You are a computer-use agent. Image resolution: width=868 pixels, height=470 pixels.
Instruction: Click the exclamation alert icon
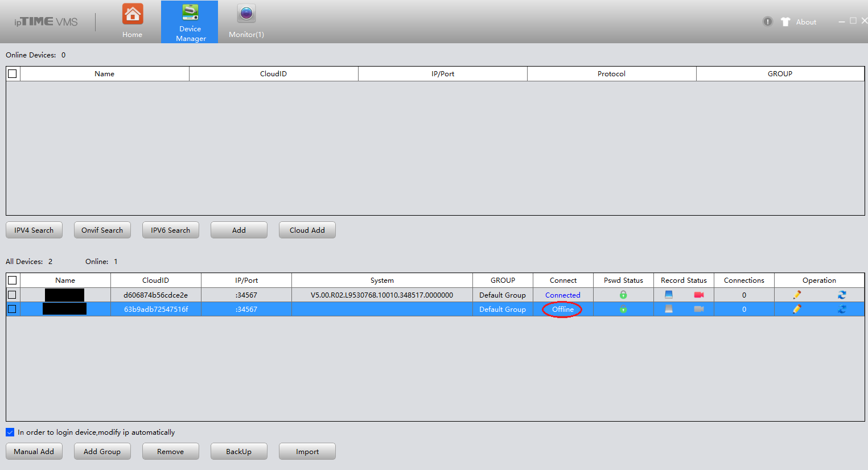click(x=768, y=22)
